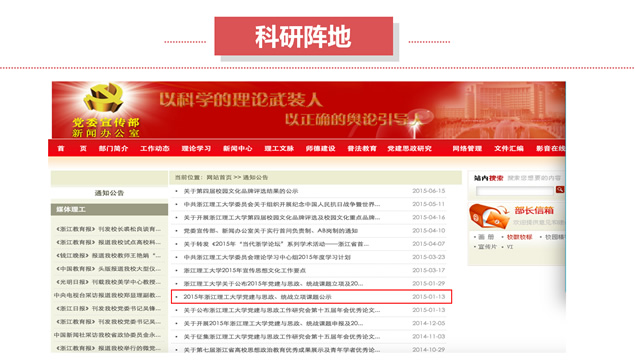The height and width of the screenshot is (361, 635).
Task: Open the 《光明日报》 media article link
Action: [x=108, y=282]
